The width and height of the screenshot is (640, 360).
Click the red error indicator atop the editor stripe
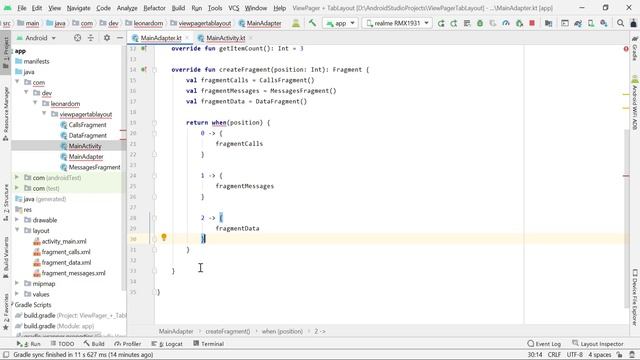pos(626,49)
